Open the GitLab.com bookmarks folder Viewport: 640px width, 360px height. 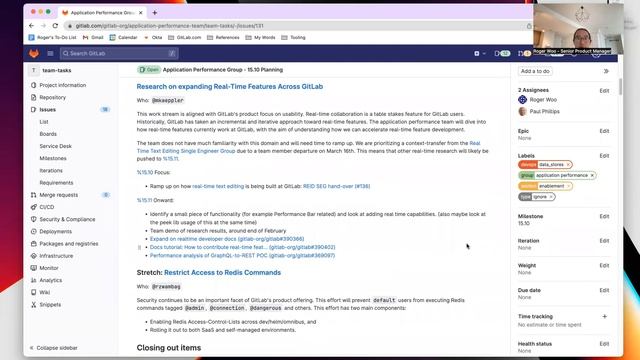184,37
